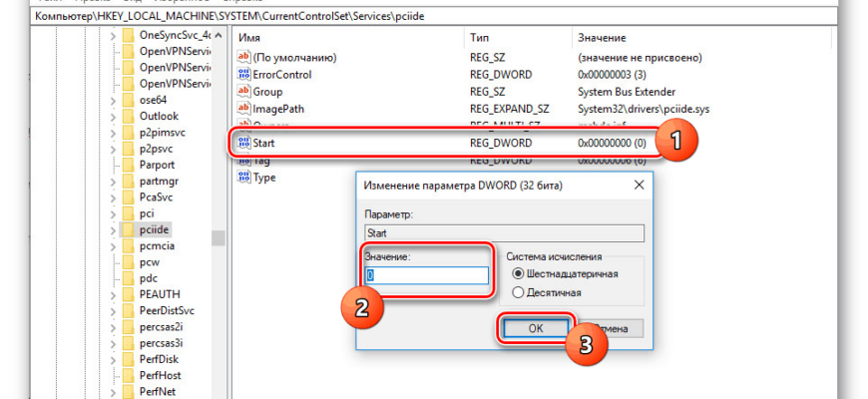The width and height of the screenshot is (868, 399).
Task: Click the Значение column header
Action: click(602, 38)
